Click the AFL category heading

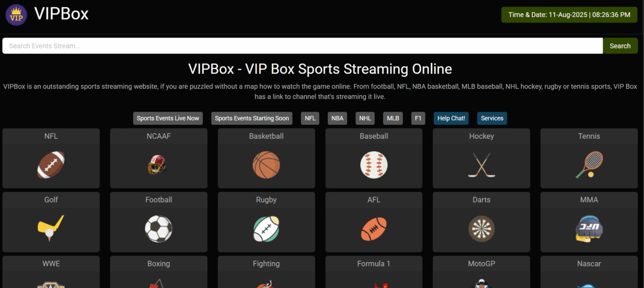374,199
